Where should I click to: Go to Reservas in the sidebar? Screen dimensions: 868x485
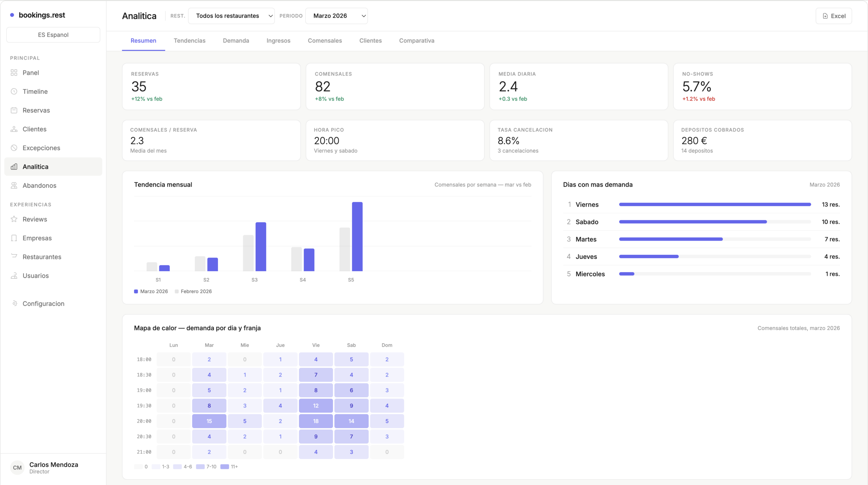point(53,110)
